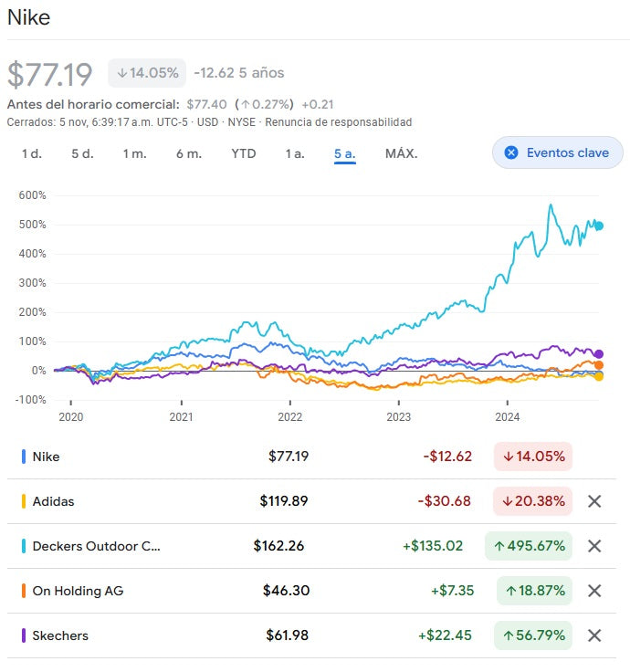Click the purple Skechers color marker
This screenshot has width=630, height=672.
24,635
